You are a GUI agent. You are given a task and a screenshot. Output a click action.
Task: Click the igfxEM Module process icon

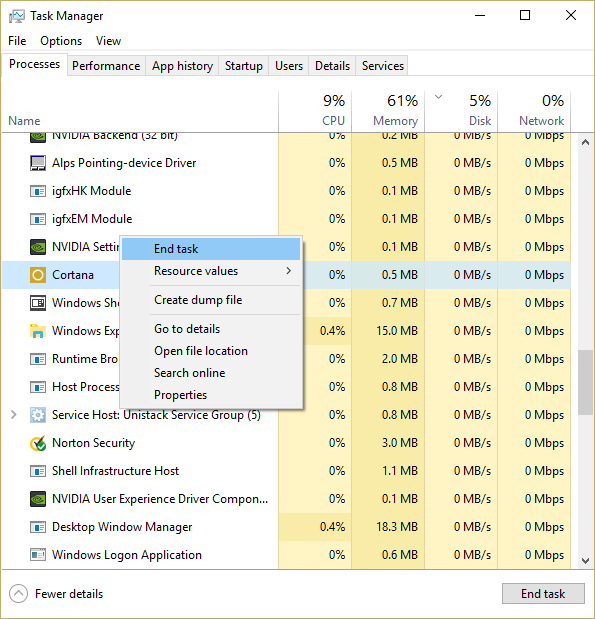coord(38,219)
